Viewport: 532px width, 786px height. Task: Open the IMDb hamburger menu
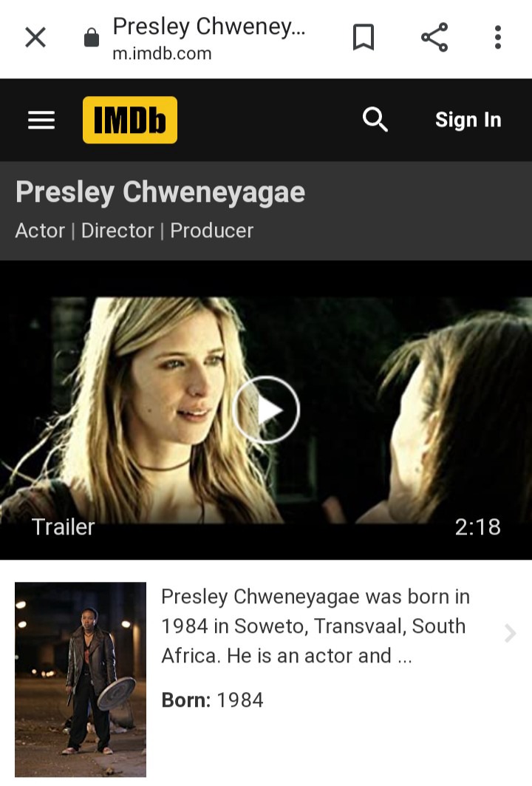click(41, 121)
